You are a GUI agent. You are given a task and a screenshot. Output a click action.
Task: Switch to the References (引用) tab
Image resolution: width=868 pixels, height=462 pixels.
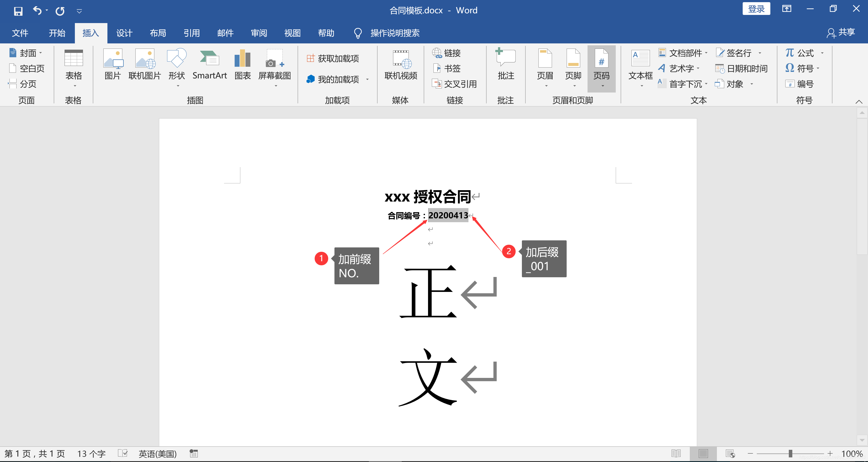coord(192,33)
